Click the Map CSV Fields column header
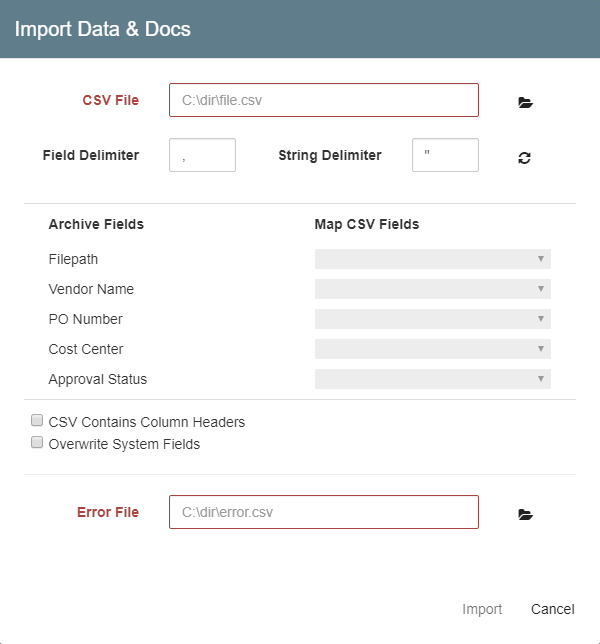600x644 pixels. click(x=366, y=224)
